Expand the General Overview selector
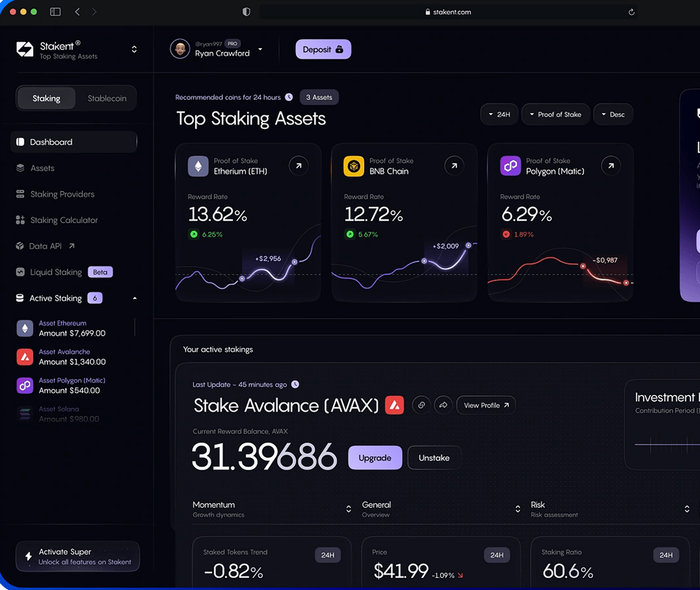The width and height of the screenshot is (700, 590). pyautogui.click(x=518, y=509)
